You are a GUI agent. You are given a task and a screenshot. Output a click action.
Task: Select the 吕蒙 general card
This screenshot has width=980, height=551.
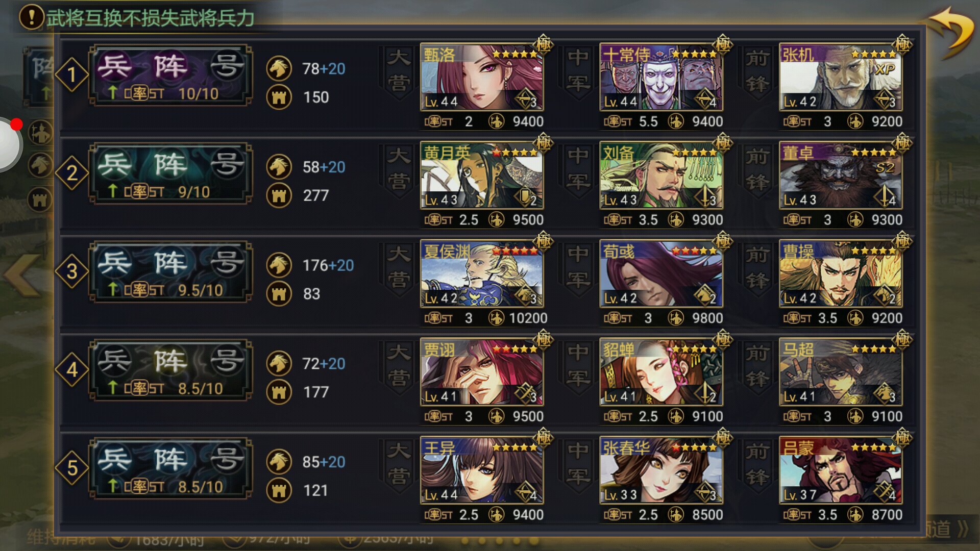[x=841, y=470]
